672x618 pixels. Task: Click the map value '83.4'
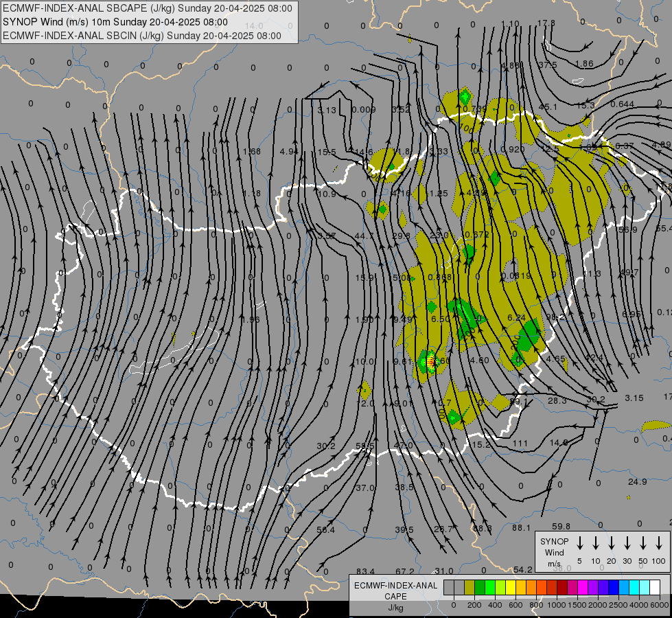365,571
